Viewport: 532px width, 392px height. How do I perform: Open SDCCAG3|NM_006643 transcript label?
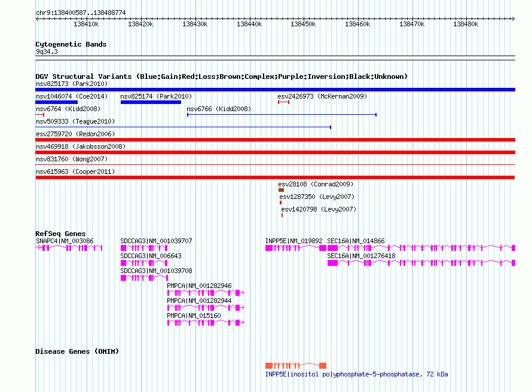pyautogui.click(x=151, y=256)
